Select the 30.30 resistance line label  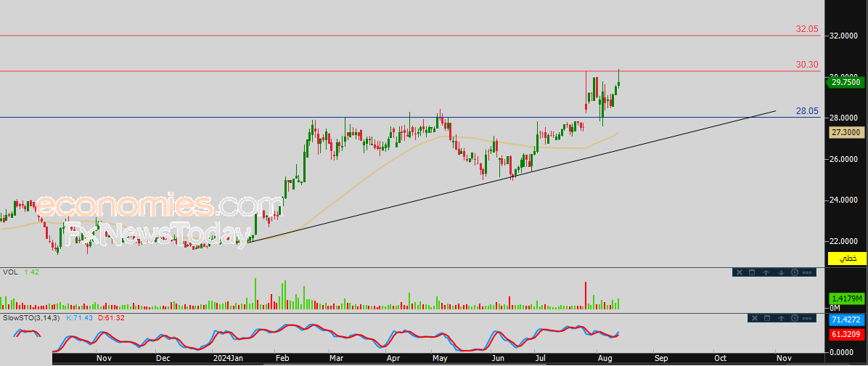(806, 65)
